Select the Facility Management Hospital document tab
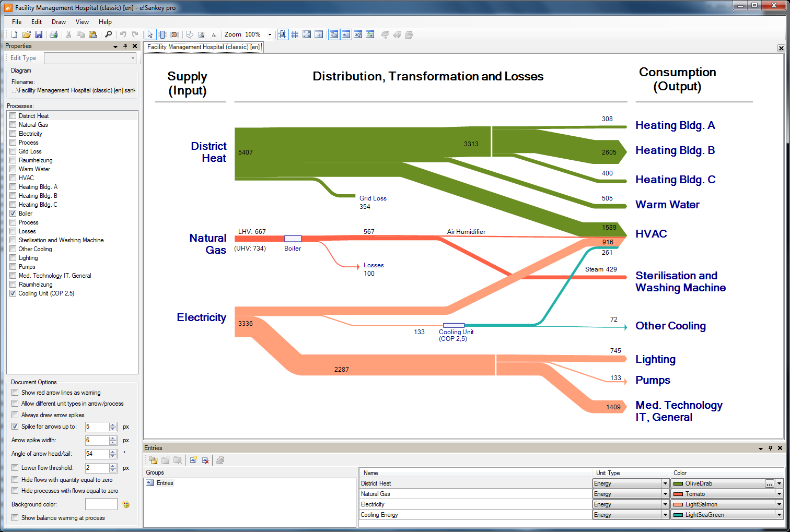Screen dimensions: 790x532 tap(203, 47)
